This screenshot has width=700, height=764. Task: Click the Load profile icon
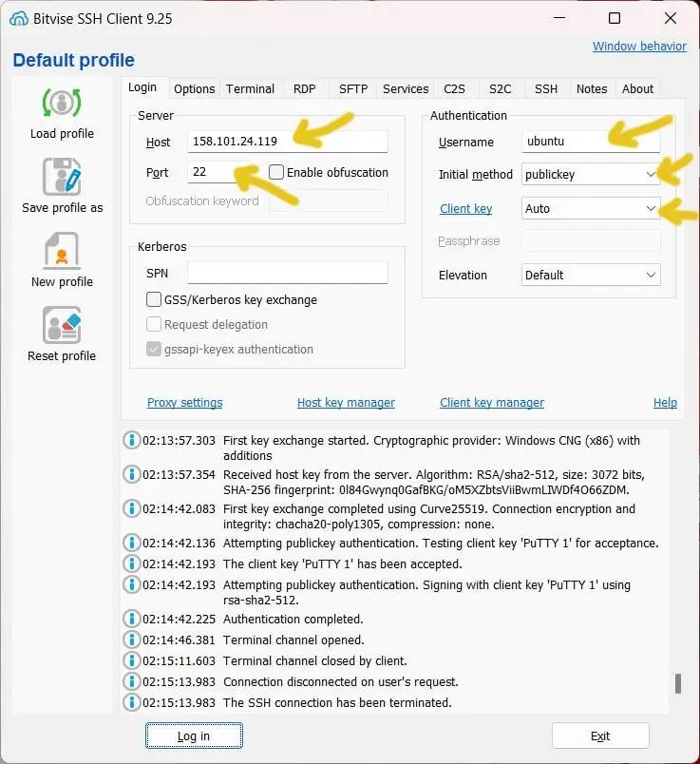pyautogui.click(x=62, y=103)
